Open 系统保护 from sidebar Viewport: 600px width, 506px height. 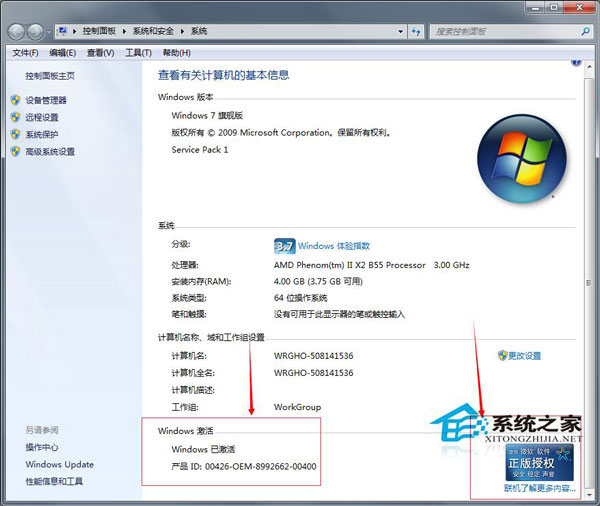(x=42, y=134)
